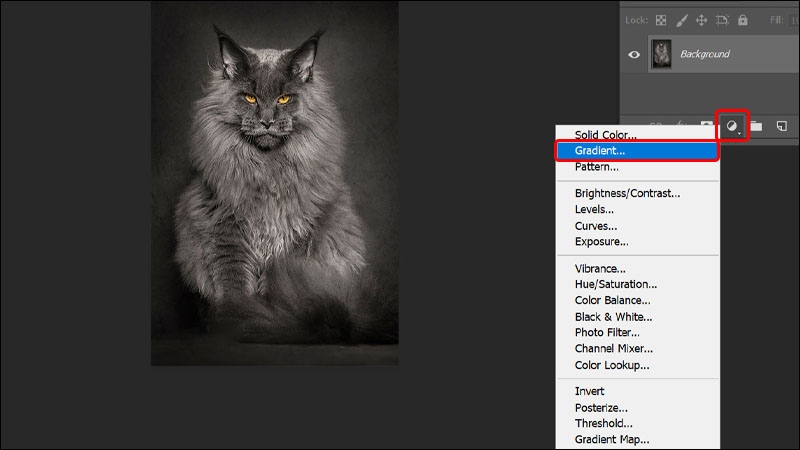Image resolution: width=800 pixels, height=450 pixels.
Task: Click the lock image pixels brush icon
Action: coord(682,20)
